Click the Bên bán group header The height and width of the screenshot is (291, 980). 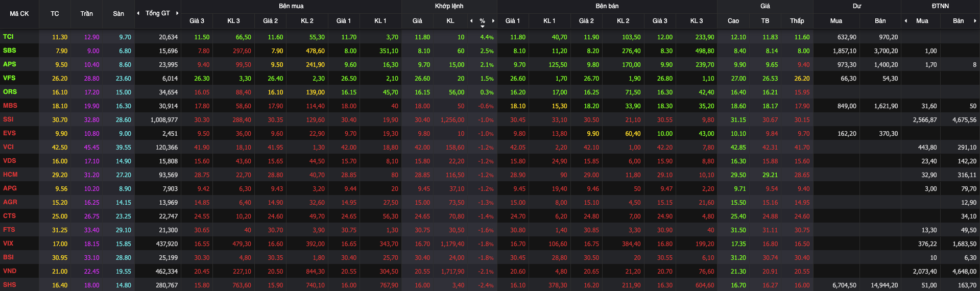point(607,6)
